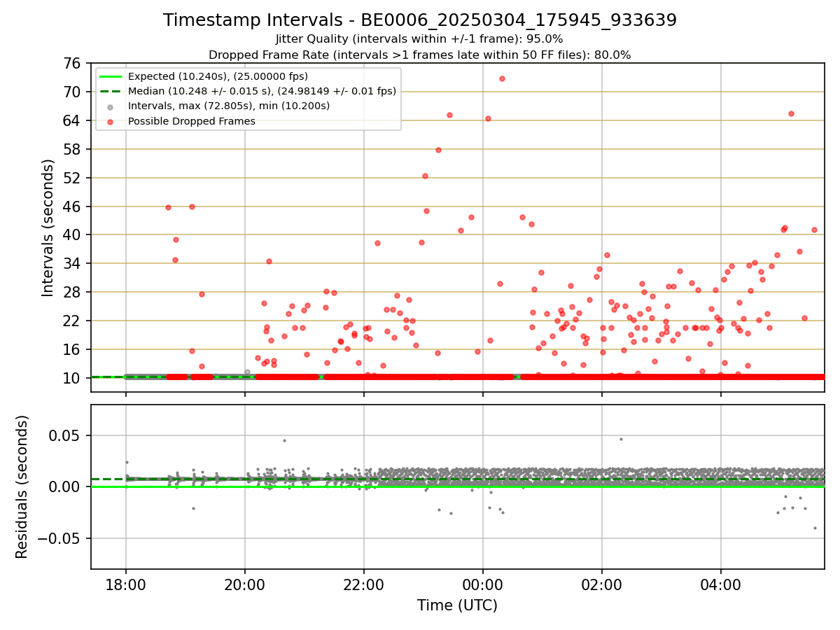Click the "Possible Dropped Frames" legend label

click(192, 121)
